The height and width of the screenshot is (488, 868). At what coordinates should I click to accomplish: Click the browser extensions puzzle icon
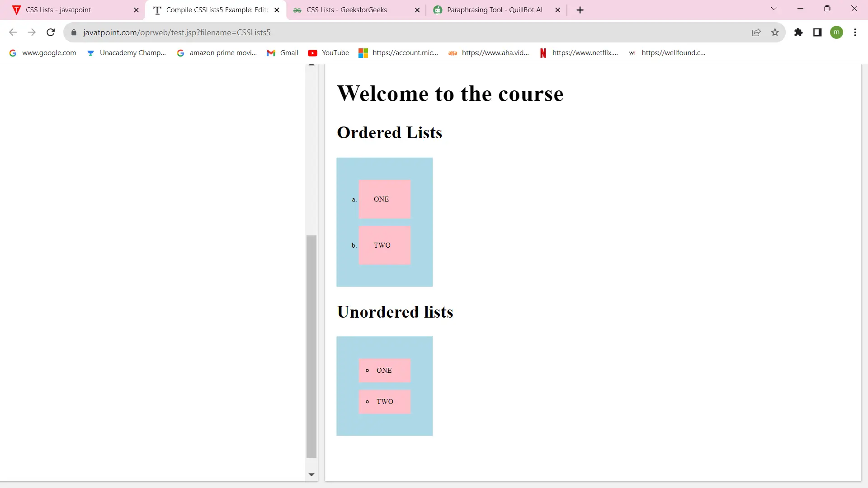pos(798,32)
